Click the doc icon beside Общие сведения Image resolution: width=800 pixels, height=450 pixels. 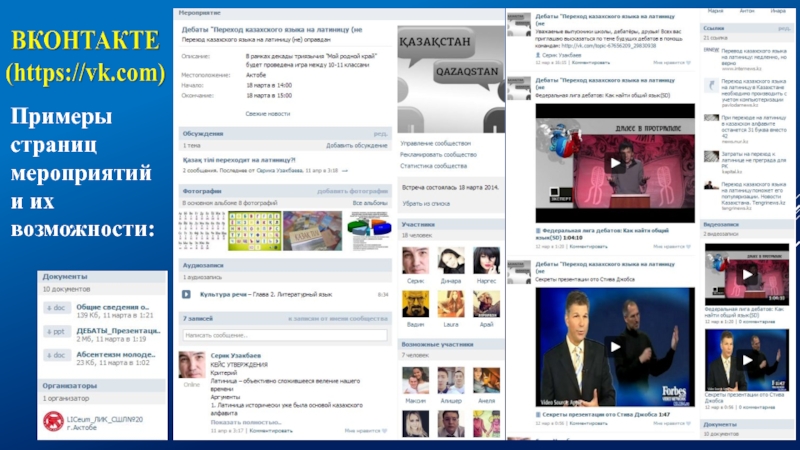click(57, 308)
